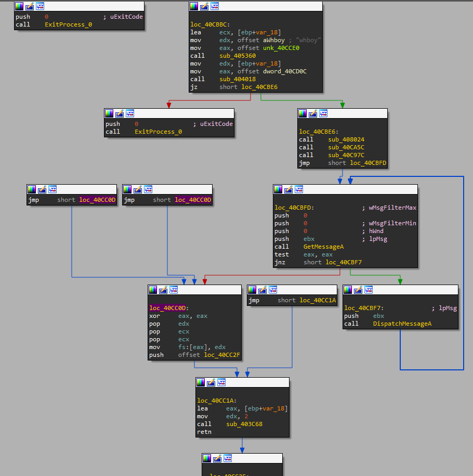Screen dimensions: 473x476
Task: Open the color icon on the loc_40CBE6 node
Action: pyautogui.click(x=303, y=113)
